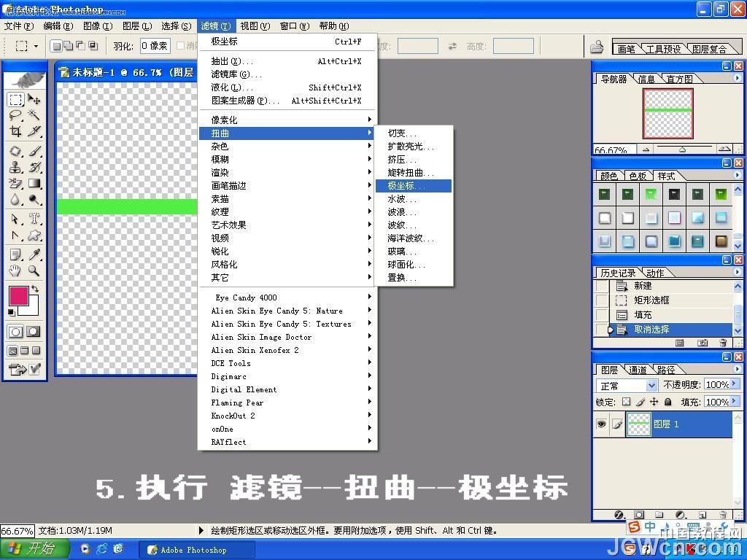Viewport: 747px width, 560px height.
Task: Choose 液化(L)... filter command
Action: point(287,87)
